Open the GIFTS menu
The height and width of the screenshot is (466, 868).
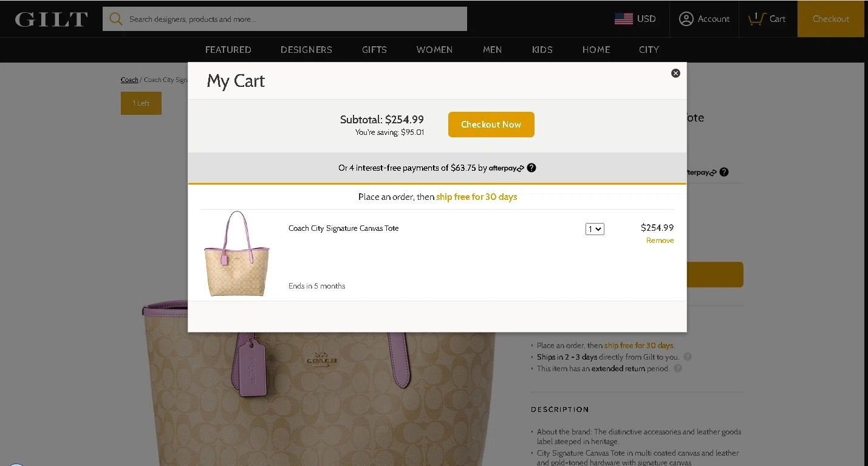pos(374,50)
